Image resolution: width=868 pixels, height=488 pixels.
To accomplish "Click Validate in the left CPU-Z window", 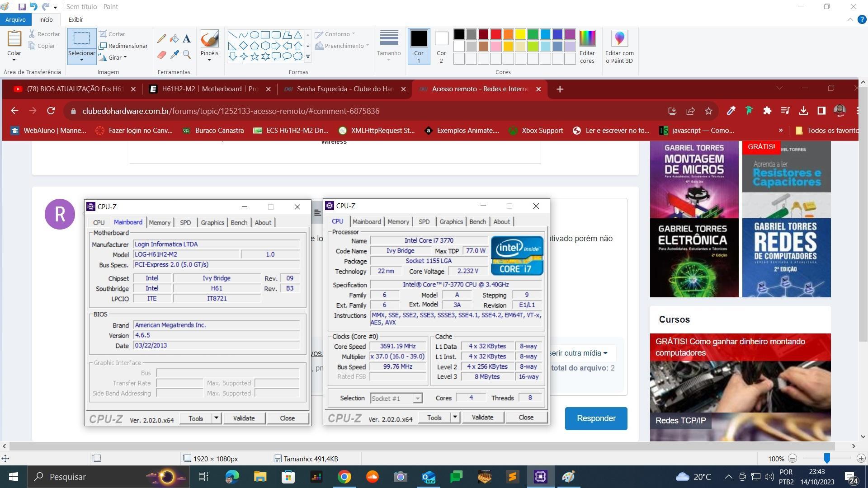I will pos(244,418).
